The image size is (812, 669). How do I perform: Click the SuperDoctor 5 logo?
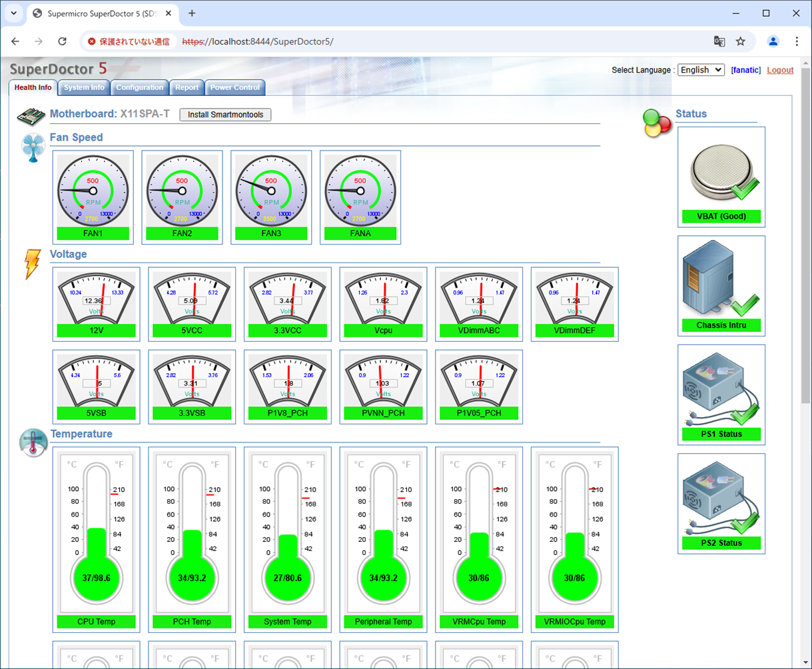tap(59, 69)
